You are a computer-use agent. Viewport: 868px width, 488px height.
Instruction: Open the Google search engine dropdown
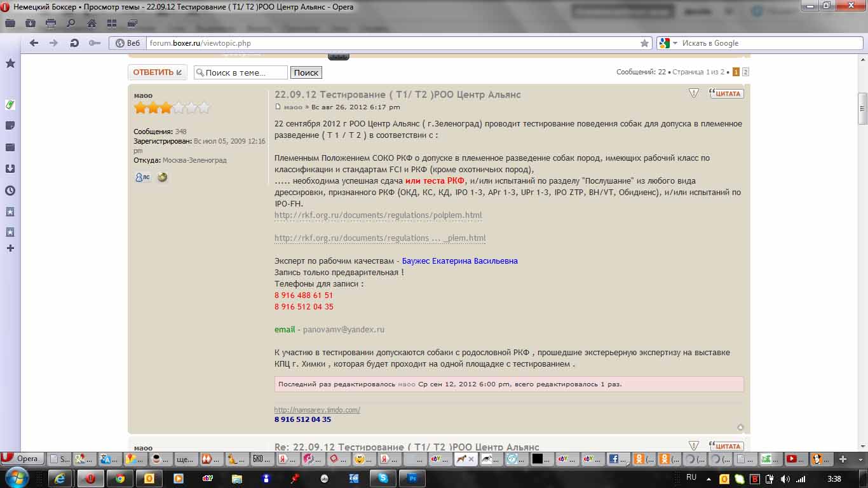click(675, 43)
